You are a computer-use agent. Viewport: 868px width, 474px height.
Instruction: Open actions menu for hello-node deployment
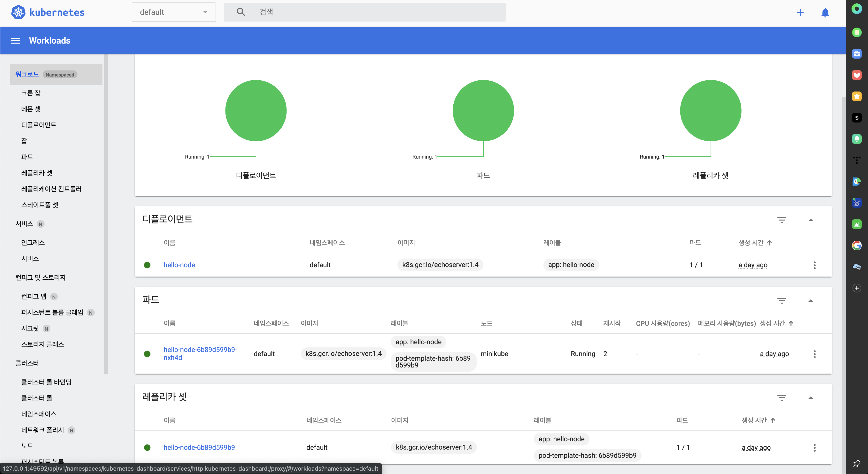(814, 265)
